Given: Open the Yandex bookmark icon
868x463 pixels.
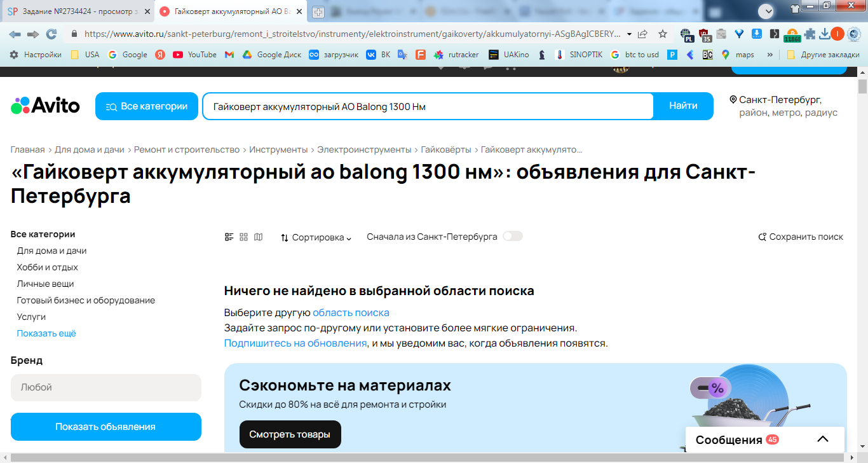Looking at the screenshot, I should tap(160, 55).
